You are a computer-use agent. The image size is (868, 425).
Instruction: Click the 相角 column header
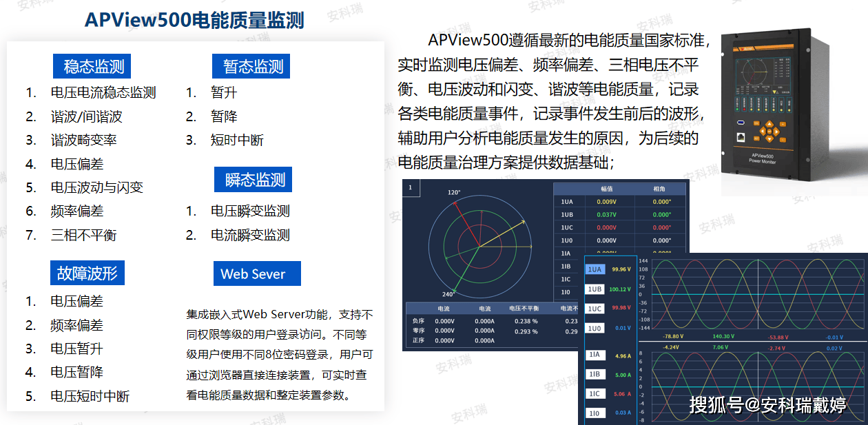coord(660,189)
